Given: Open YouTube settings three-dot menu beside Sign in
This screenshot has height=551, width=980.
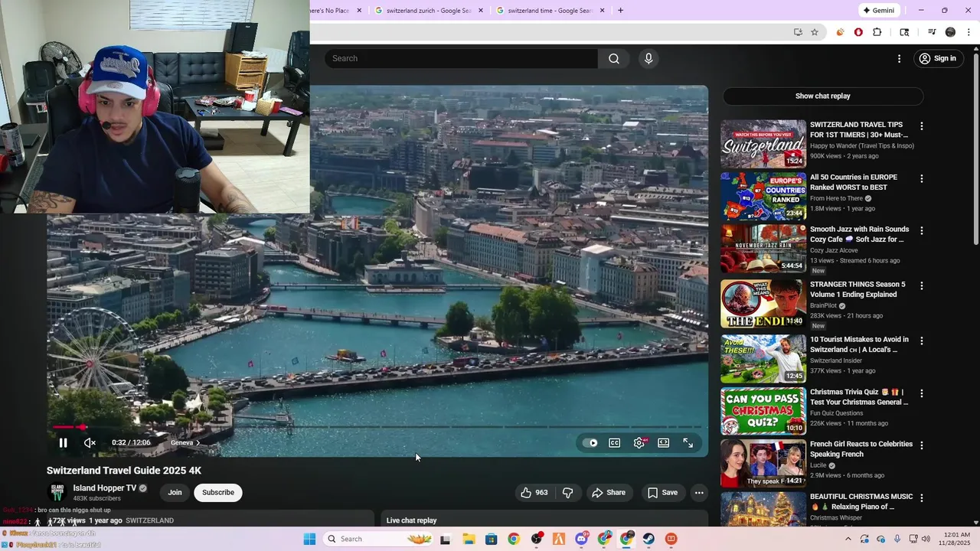Looking at the screenshot, I should 900,59.
